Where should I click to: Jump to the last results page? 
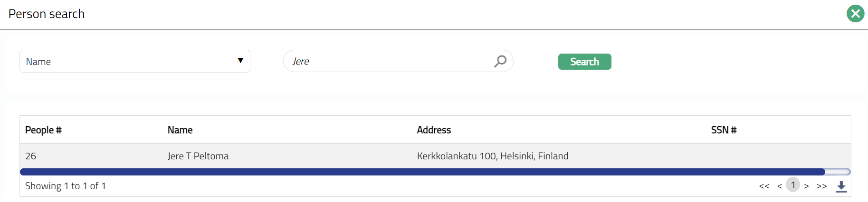[x=821, y=186]
